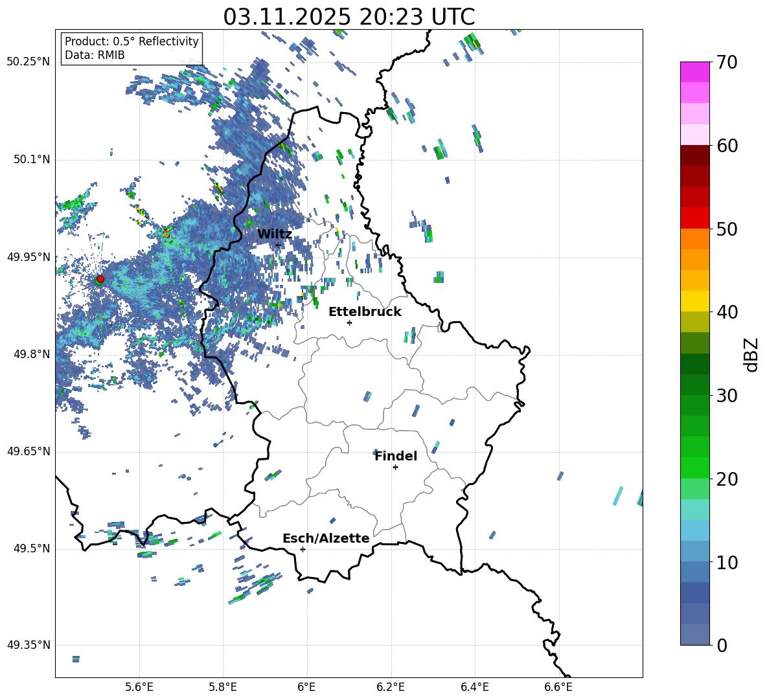The image size is (767, 700).
Task: Click the Ettelbruck city label
Action: (365, 312)
